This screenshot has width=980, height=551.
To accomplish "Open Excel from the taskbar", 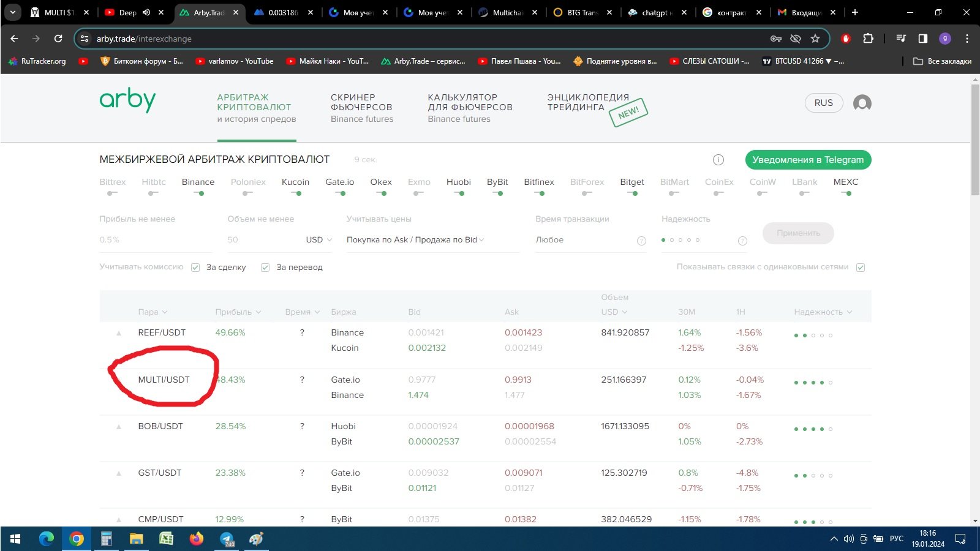I will pos(166,539).
